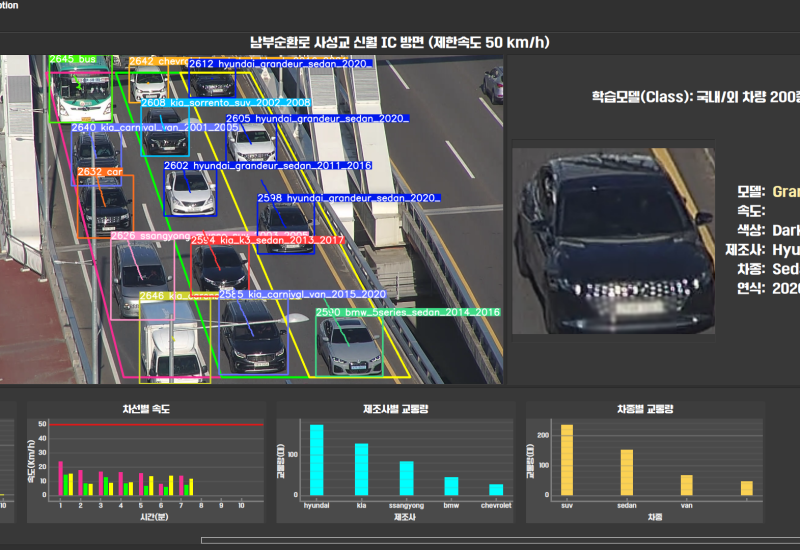800x550 pixels.
Task: Click the '학습모델(Class)' heading text
Action: pos(640,97)
